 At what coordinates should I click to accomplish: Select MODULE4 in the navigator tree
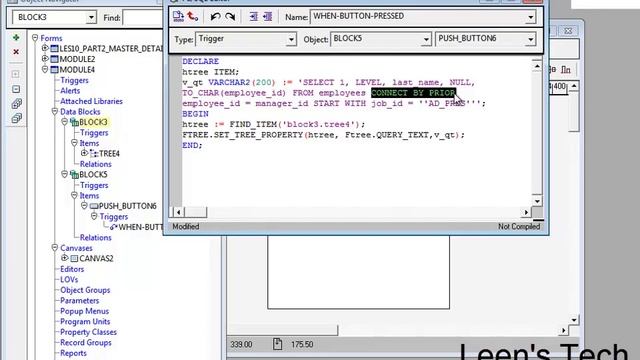pyautogui.click(x=77, y=70)
